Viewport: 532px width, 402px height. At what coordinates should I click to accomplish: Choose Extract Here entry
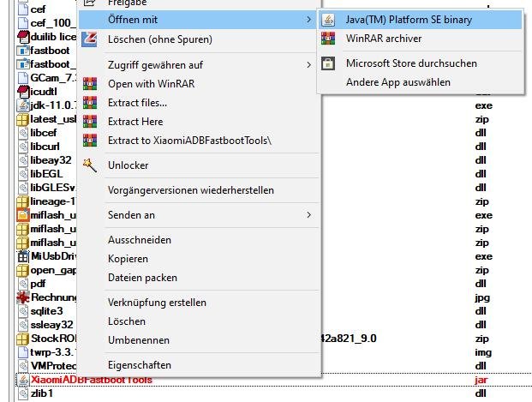click(200, 122)
